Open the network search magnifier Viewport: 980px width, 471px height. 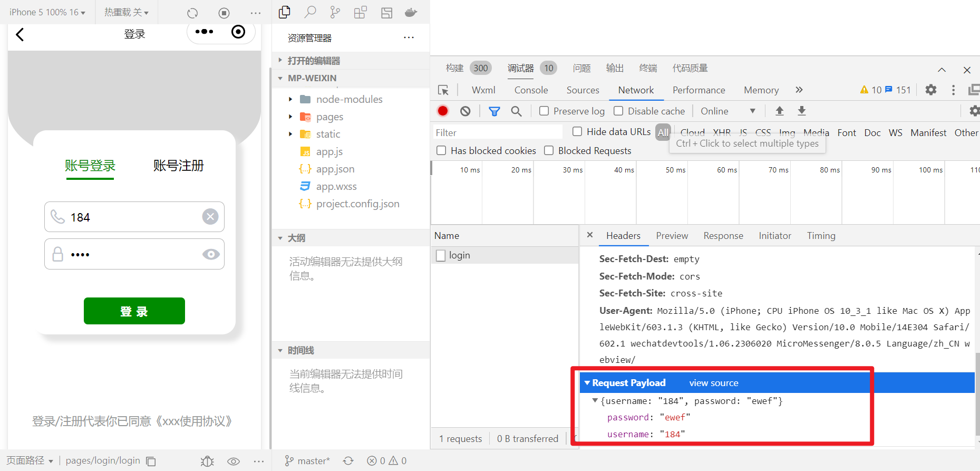coord(516,111)
